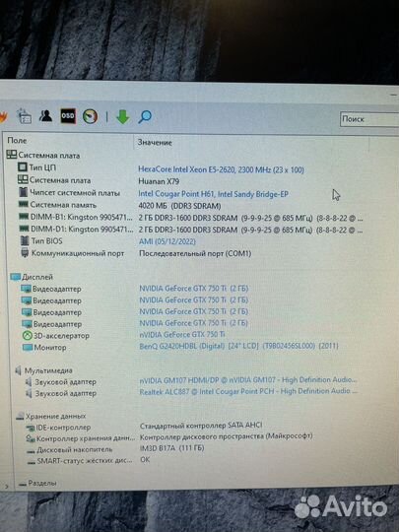Click into the Поиск search field
This screenshot has height=532, width=399.
[369, 119]
